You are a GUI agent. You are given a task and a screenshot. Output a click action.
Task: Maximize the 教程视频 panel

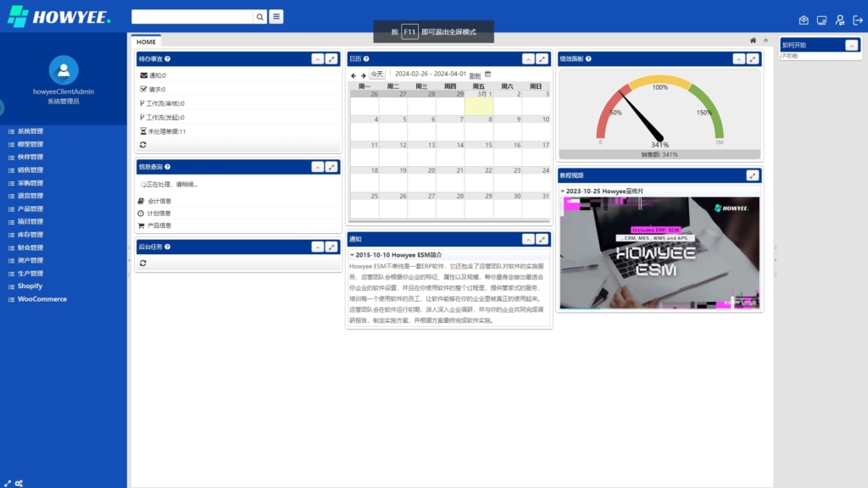click(x=753, y=175)
